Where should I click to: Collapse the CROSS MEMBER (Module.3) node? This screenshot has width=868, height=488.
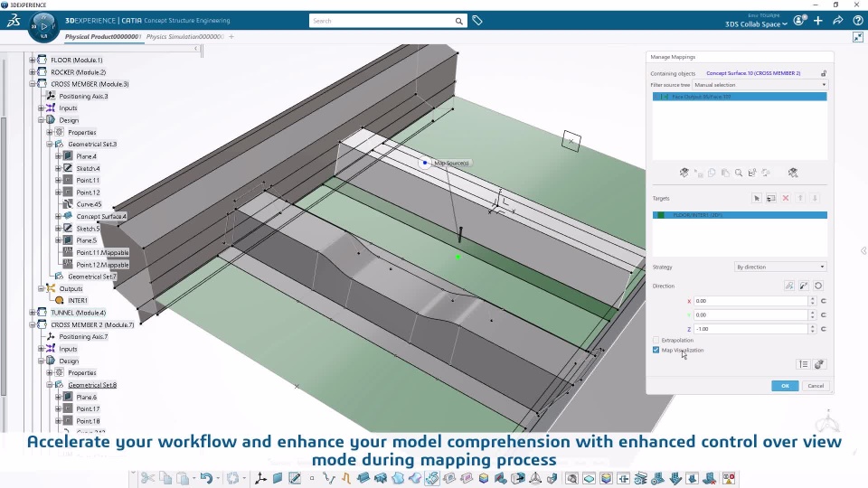point(33,84)
